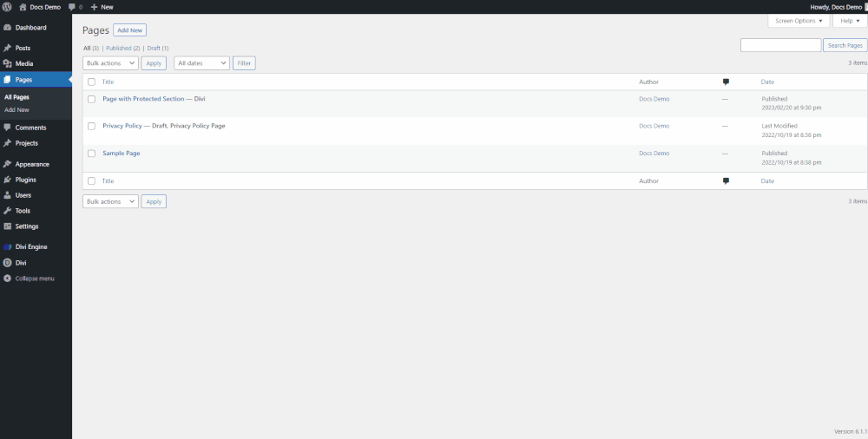This screenshot has height=439, width=868.
Task: Open Media library via its sidebar icon
Action: pos(8,63)
